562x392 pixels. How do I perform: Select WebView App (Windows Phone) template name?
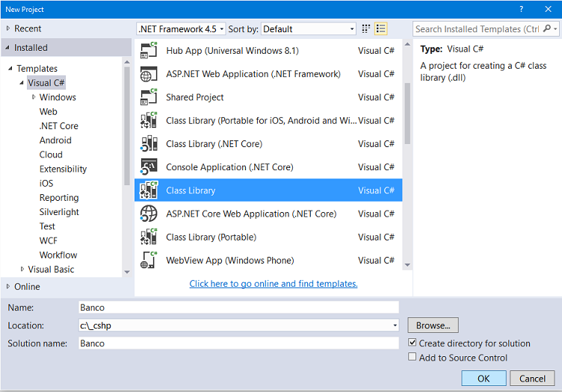230,261
